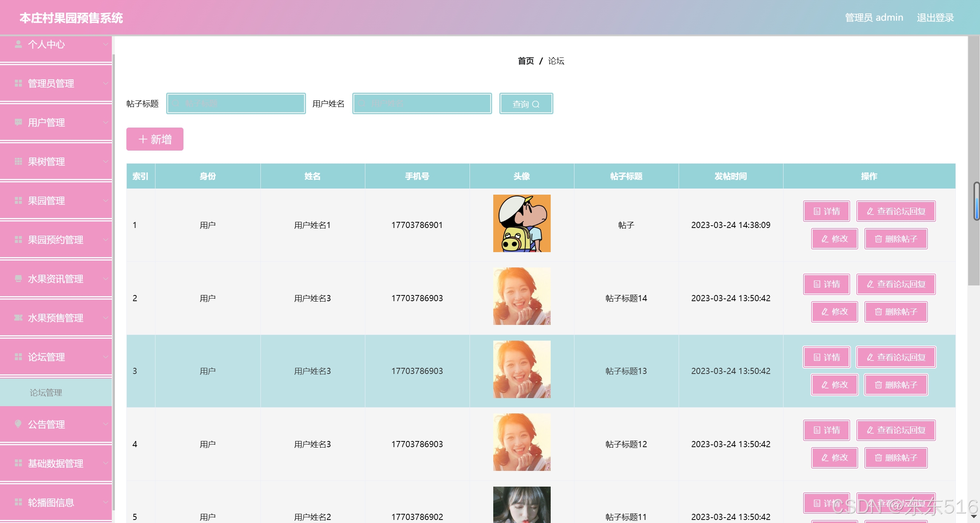Focus the 帖子标题 search input field
This screenshot has height=523, width=980.
[x=236, y=103]
